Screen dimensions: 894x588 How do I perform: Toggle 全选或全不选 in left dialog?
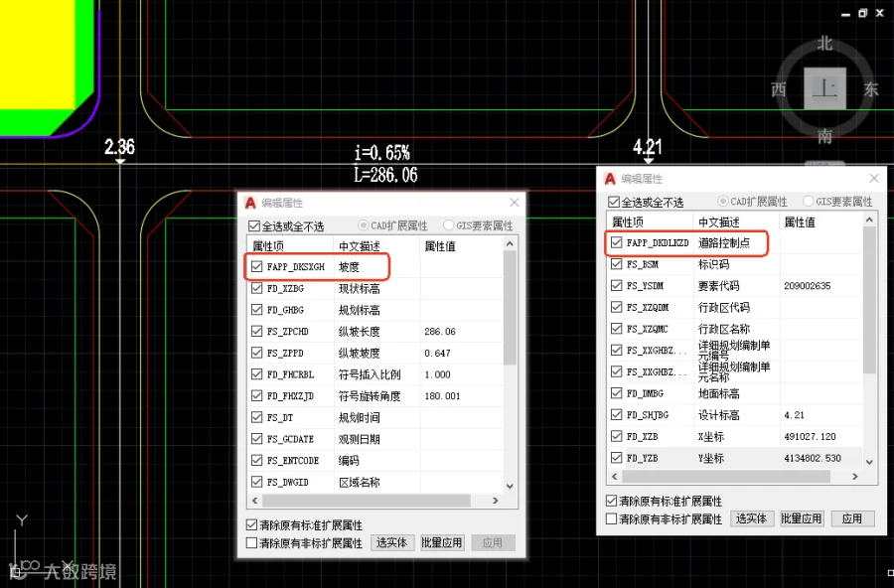[x=254, y=226]
